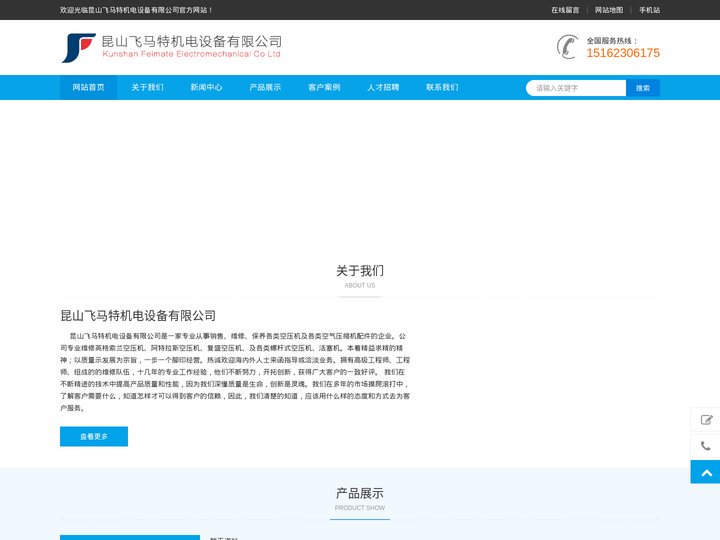Screen dimensions: 720x540
Task: Click the 查看更多 button
Action: point(94,436)
